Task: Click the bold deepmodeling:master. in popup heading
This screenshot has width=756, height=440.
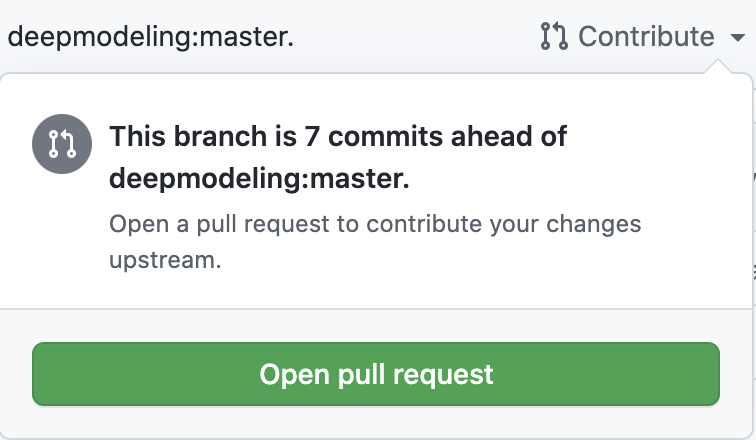Action: coord(259,181)
